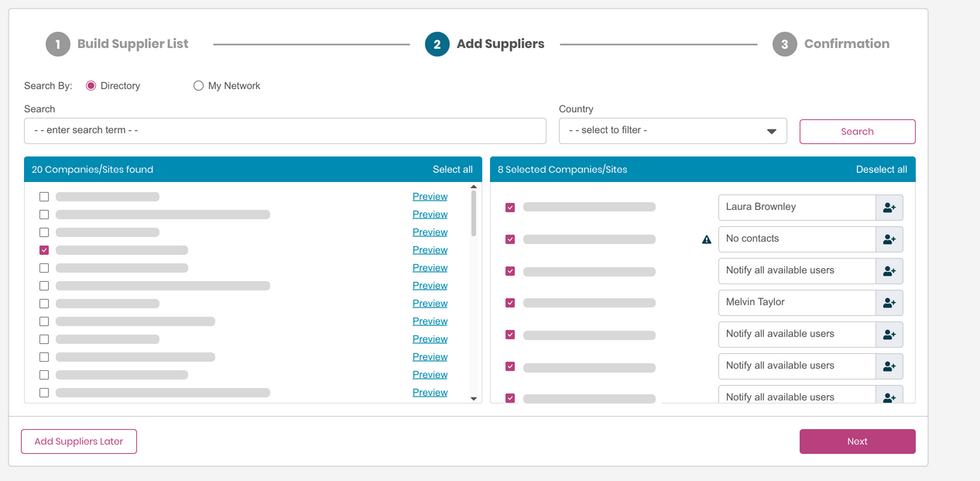Click the warning triangle icon near No contacts

coord(706,240)
